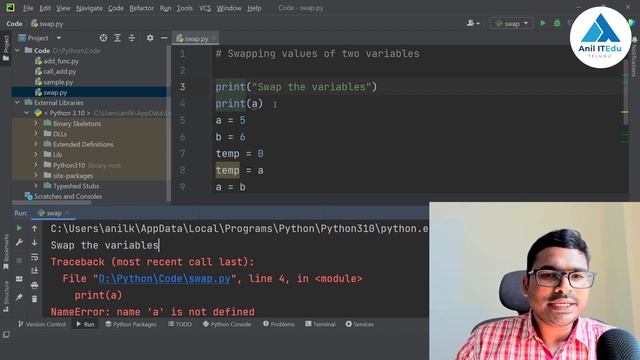Open the Refactor menu
This screenshot has width=640, height=360.
click(141, 8)
